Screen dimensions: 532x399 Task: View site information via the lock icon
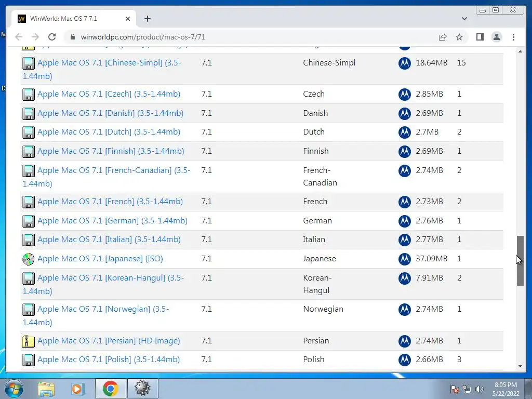pos(72,37)
